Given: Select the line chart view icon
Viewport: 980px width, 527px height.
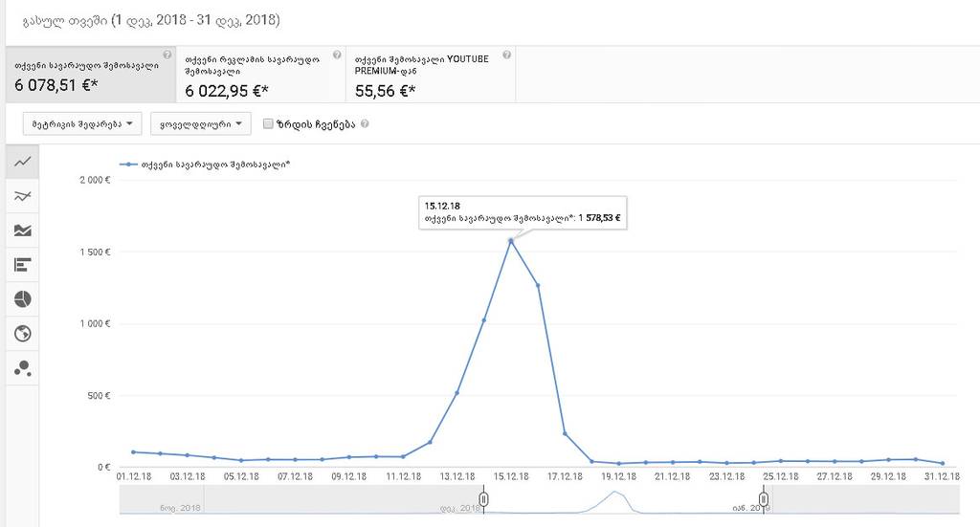Looking at the screenshot, I should (23, 162).
